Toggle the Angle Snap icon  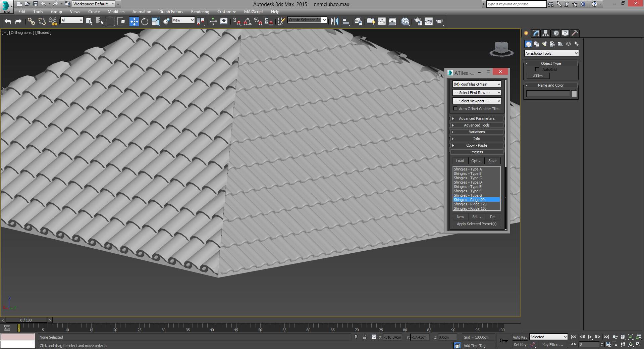(x=247, y=21)
